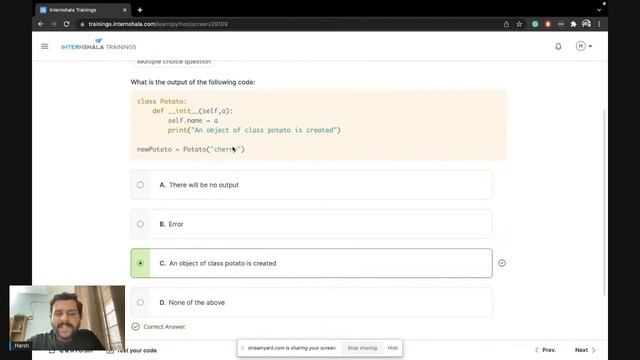
Task: Reload the page
Action: (x=67, y=24)
